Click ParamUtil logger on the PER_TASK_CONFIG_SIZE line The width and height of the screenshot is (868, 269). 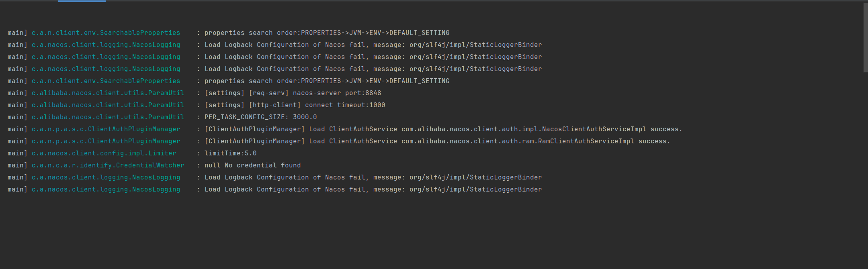pyautogui.click(x=108, y=117)
